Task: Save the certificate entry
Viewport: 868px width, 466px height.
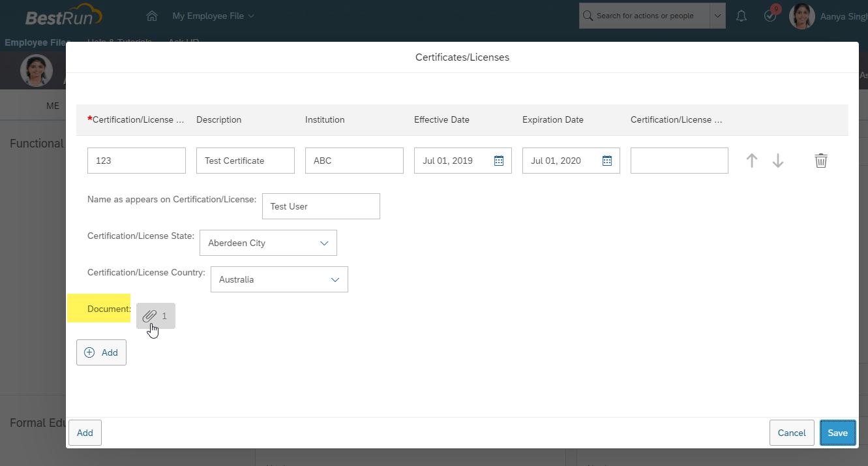Action: pyautogui.click(x=837, y=433)
